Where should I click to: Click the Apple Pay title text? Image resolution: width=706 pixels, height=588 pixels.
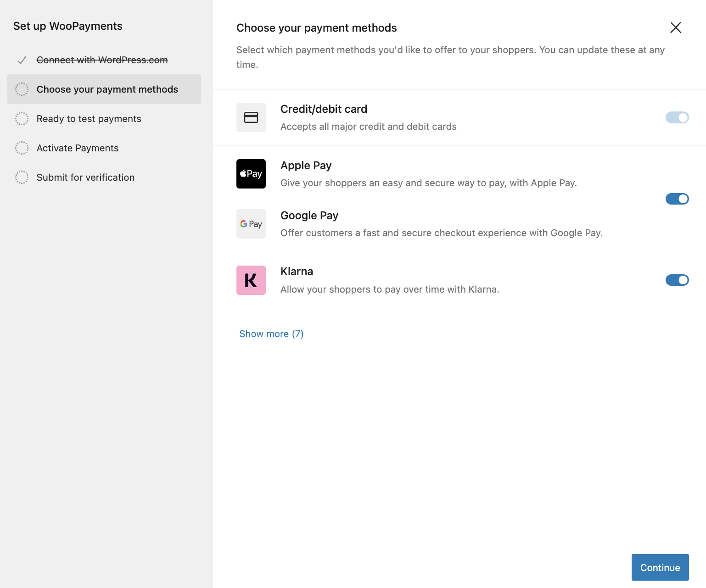[x=306, y=166]
